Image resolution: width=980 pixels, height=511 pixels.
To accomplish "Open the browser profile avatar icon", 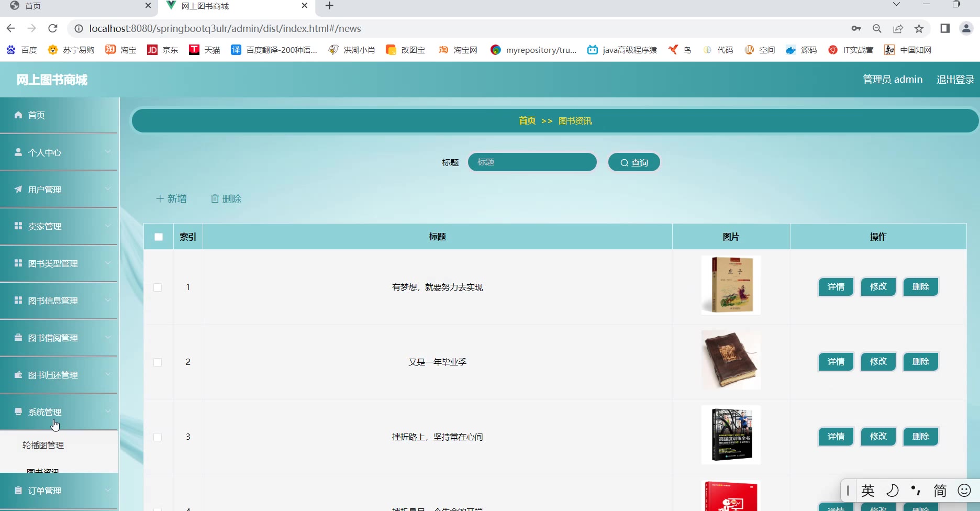I will [x=966, y=28].
